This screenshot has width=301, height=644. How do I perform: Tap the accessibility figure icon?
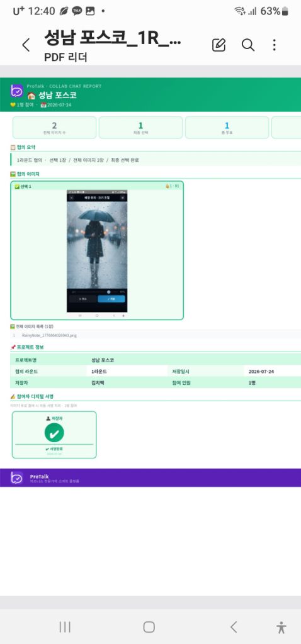pos(281,627)
